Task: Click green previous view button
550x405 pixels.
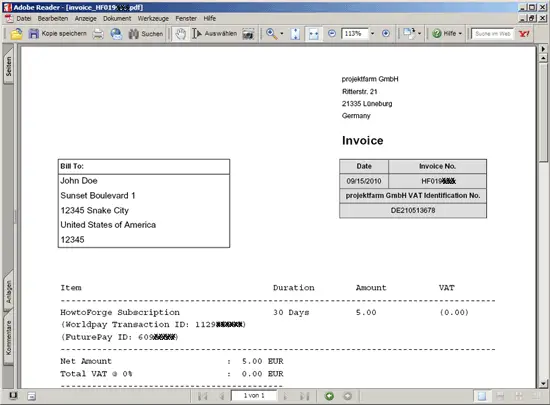Action: [329, 396]
